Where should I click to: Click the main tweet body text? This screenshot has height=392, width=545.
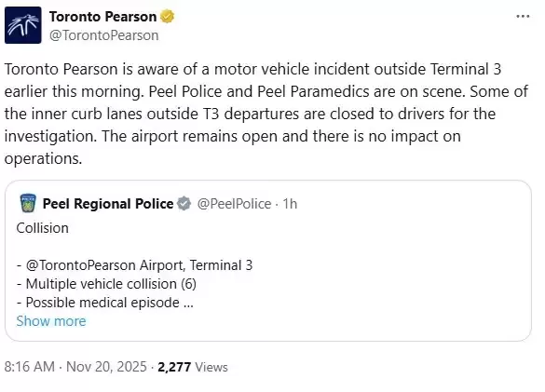[x=266, y=114]
